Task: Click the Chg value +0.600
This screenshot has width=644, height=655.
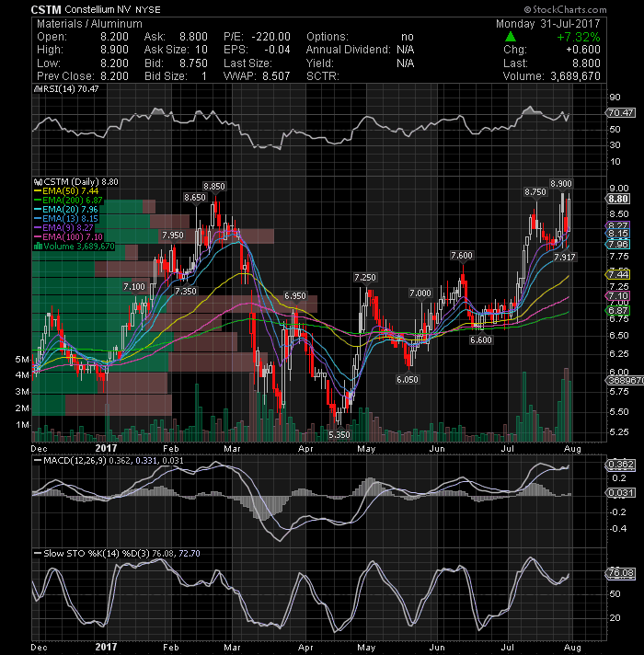Action: coord(583,50)
